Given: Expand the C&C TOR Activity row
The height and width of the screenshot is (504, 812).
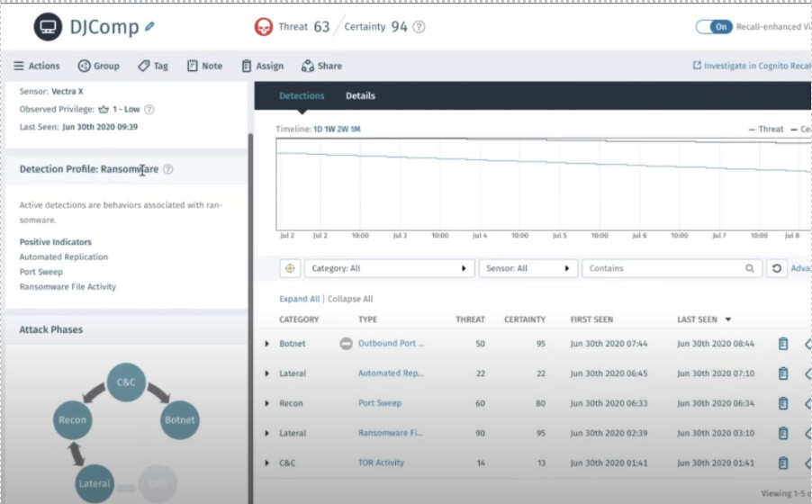Looking at the screenshot, I should [266, 463].
